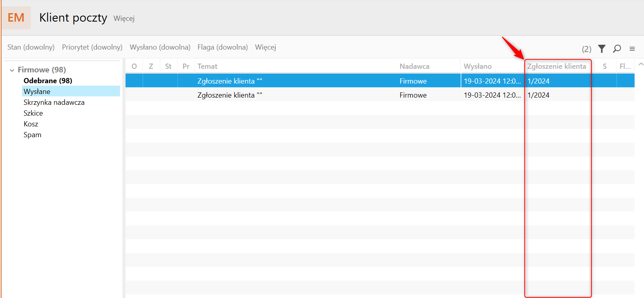Image resolution: width=644 pixels, height=298 pixels.
Task: Go to the Szkice folder
Action: (33, 113)
